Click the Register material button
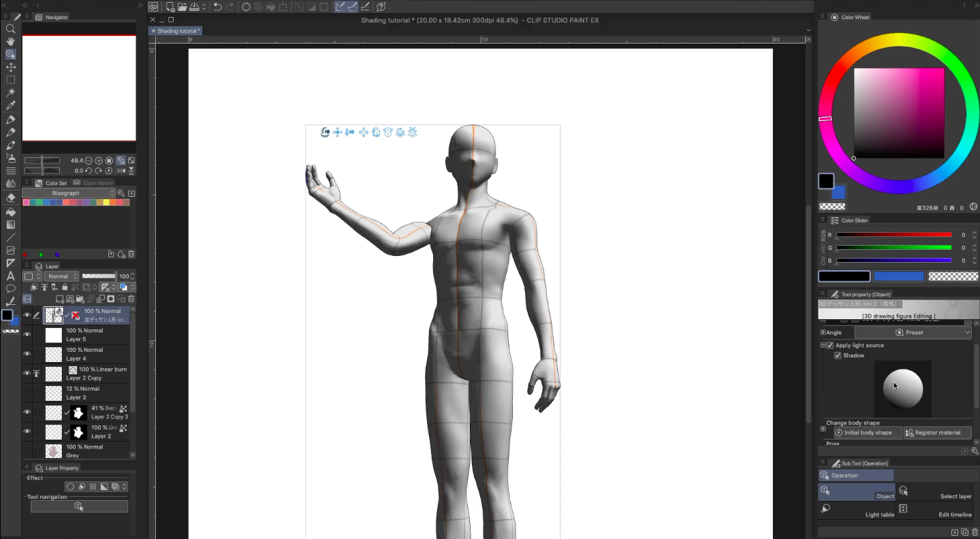The image size is (980, 539). pos(937,432)
